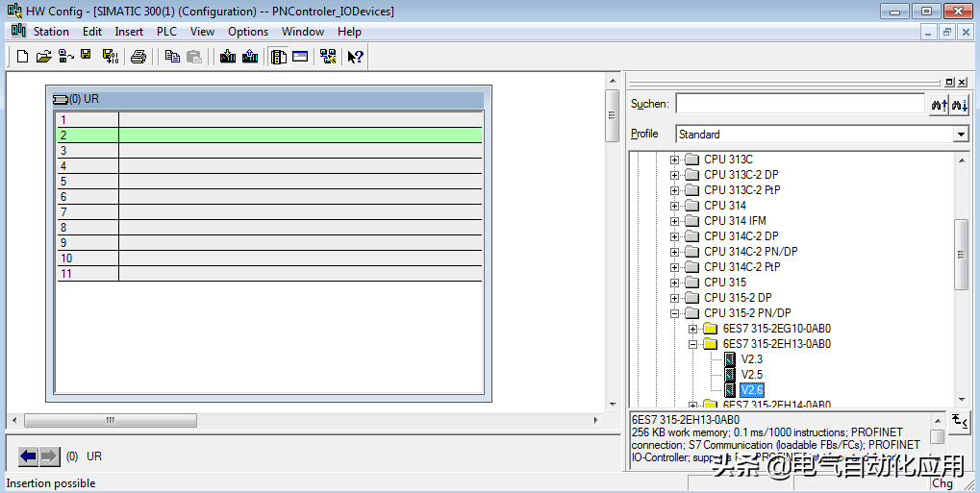Click inside the Suchen search field
This screenshot has width=980, height=493.
click(x=800, y=104)
